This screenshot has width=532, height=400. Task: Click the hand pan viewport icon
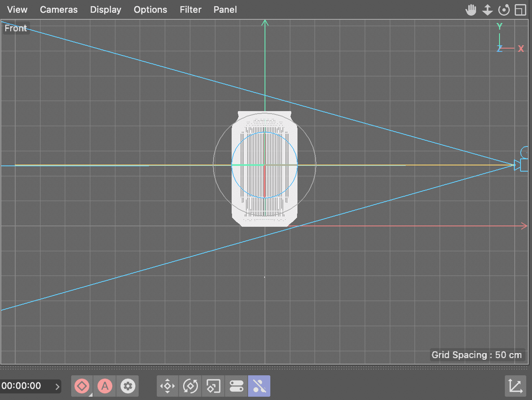[471, 10]
